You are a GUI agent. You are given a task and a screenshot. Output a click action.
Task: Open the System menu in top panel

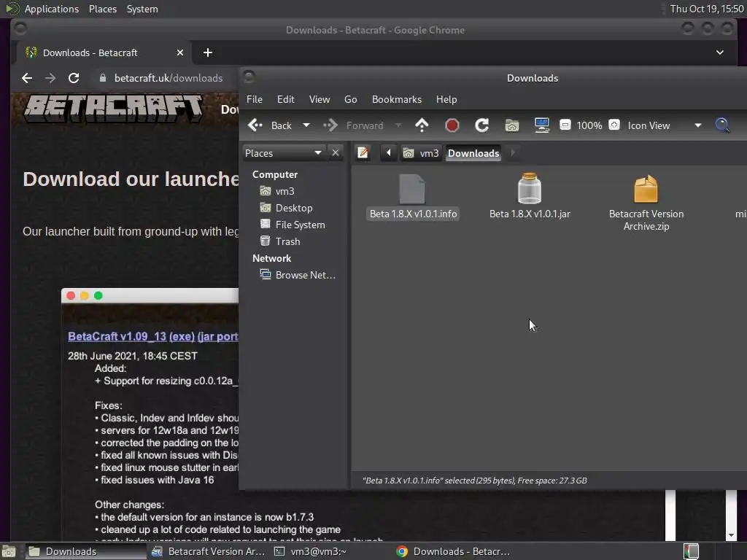pos(142,9)
